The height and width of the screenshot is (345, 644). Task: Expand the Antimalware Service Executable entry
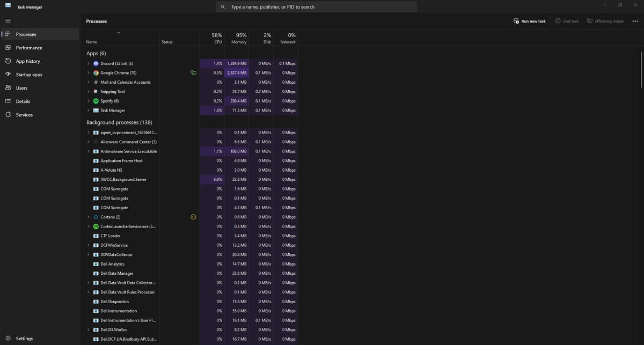[89, 151]
